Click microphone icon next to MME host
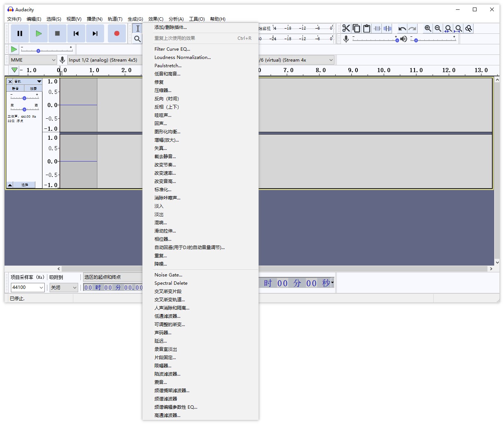The width and height of the screenshot is (504, 426). (x=62, y=60)
